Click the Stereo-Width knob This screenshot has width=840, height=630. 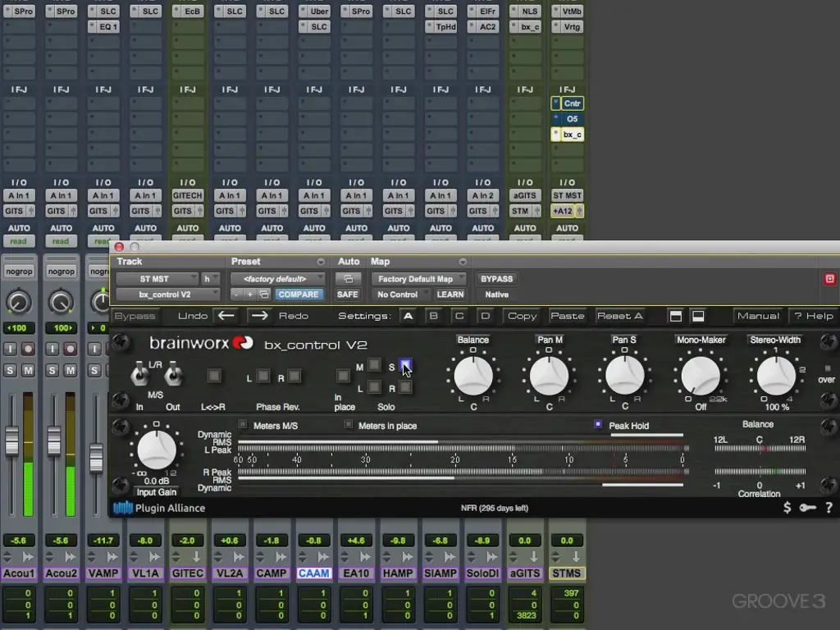click(x=776, y=376)
